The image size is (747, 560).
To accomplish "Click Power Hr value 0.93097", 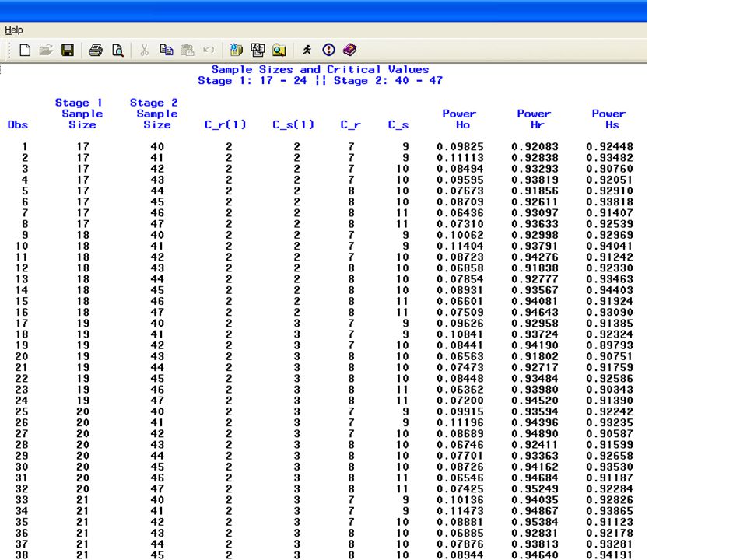I will (535, 213).
